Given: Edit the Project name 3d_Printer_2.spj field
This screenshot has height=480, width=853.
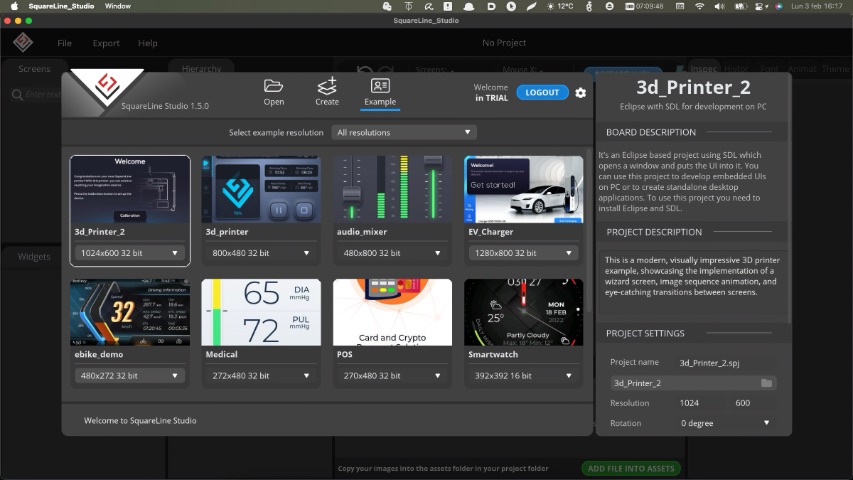Looking at the screenshot, I should [x=726, y=362].
